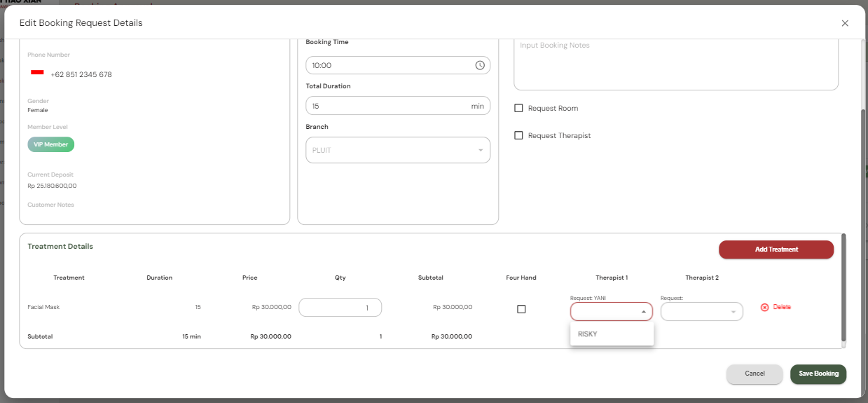Click the Add Treatment button

pyautogui.click(x=776, y=250)
